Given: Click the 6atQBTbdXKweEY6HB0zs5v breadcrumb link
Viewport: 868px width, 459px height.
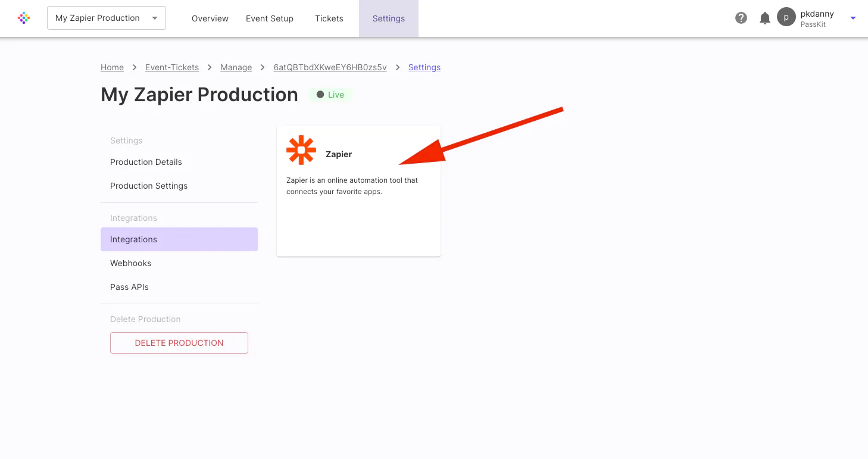Looking at the screenshot, I should coord(330,67).
